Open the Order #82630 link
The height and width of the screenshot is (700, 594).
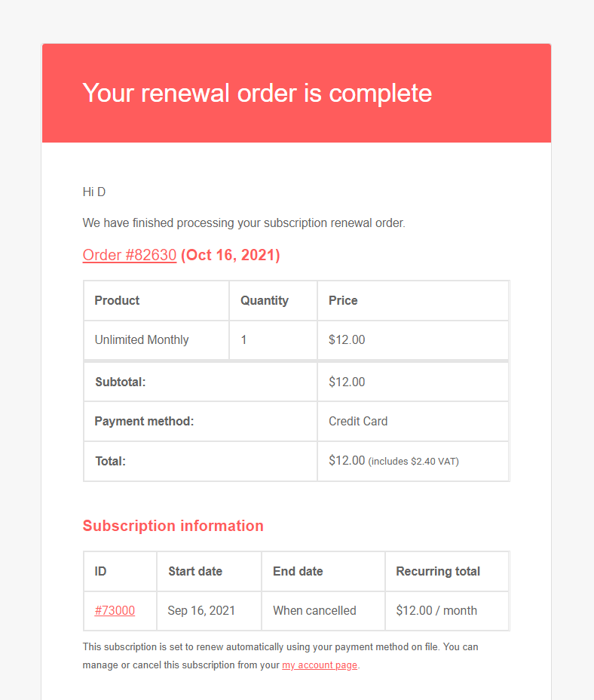[x=129, y=255]
